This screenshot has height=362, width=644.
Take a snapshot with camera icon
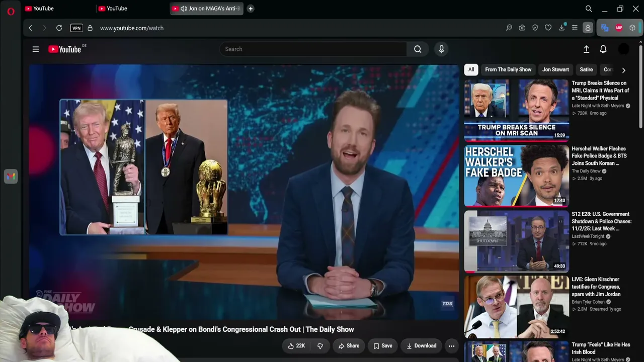pyautogui.click(x=522, y=28)
